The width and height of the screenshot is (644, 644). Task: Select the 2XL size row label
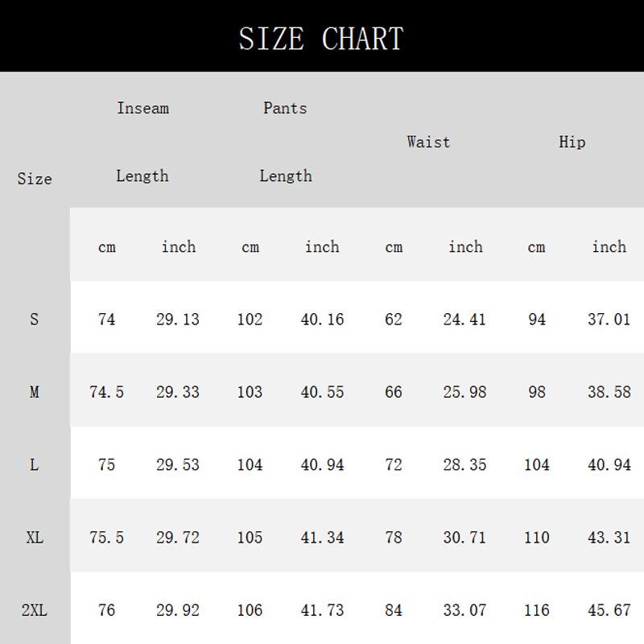tap(35, 610)
